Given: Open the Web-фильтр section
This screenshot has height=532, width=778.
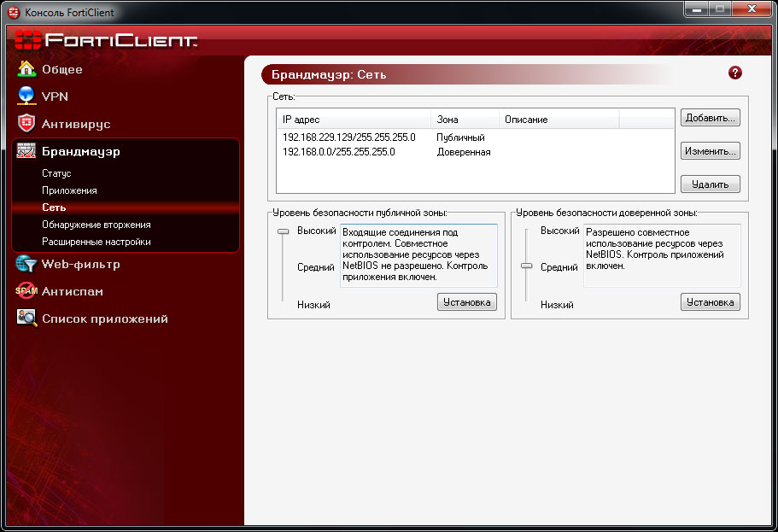Looking at the screenshot, I should click(81, 264).
